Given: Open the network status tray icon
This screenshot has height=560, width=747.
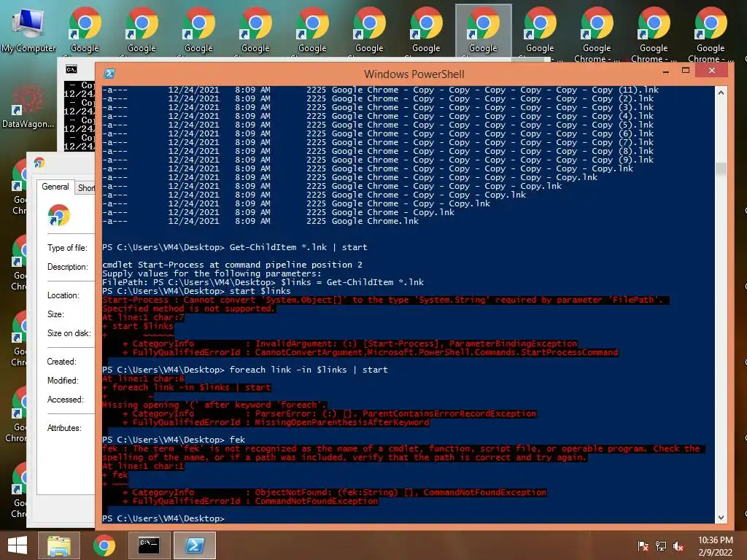Looking at the screenshot, I should tap(661, 545).
